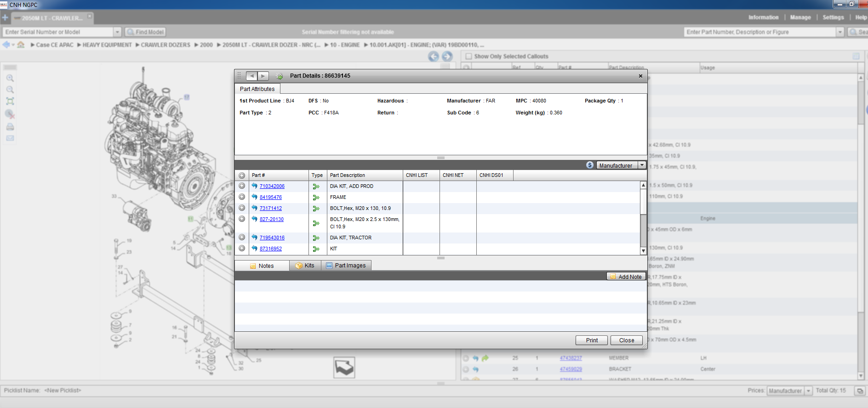Select the HEAVY EQUIPMENT breadcrumb
Screen dimensions: 868x408
[x=107, y=45]
